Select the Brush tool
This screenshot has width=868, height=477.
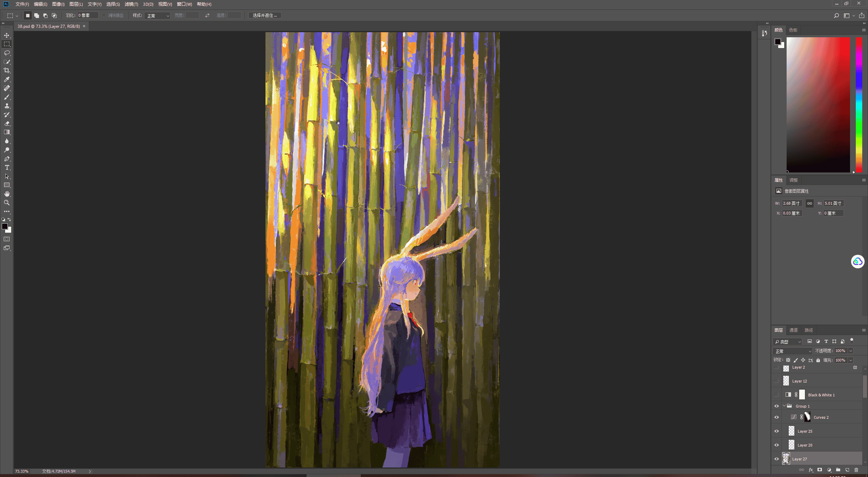7,97
